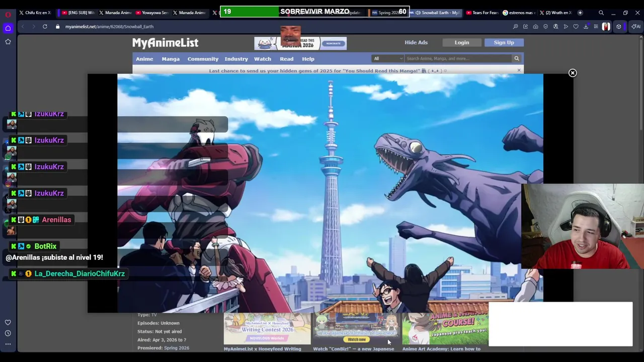Open the Watch navigation menu
Image resolution: width=644 pixels, height=362 pixels.
pyautogui.click(x=262, y=59)
